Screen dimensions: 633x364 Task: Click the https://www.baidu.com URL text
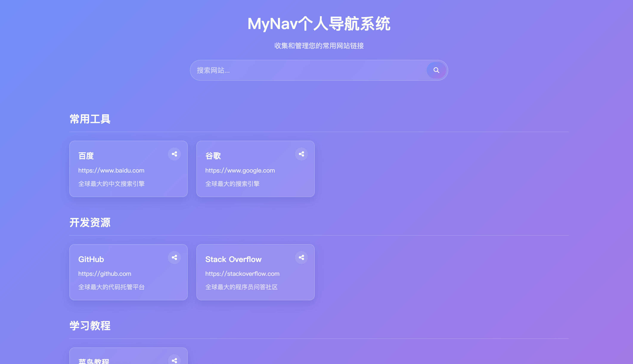[x=111, y=170]
